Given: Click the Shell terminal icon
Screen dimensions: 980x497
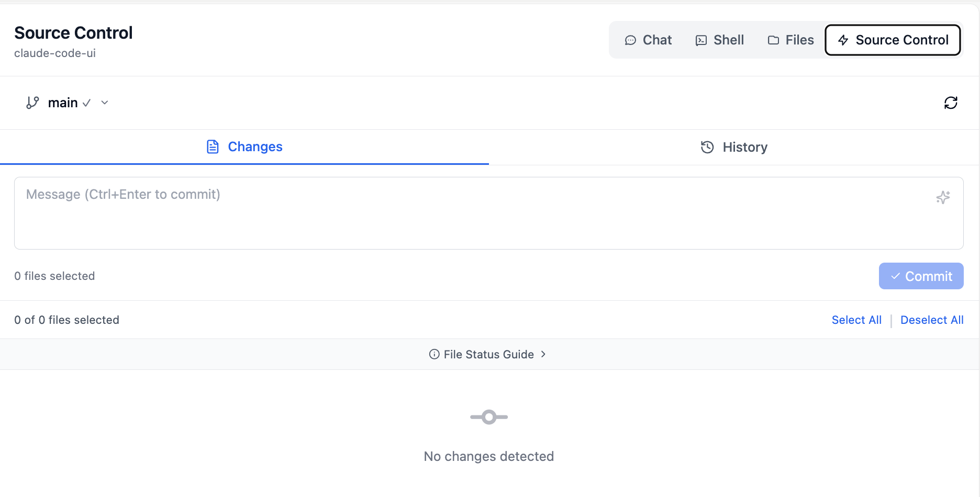Looking at the screenshot, I should (x=701, y=40).
